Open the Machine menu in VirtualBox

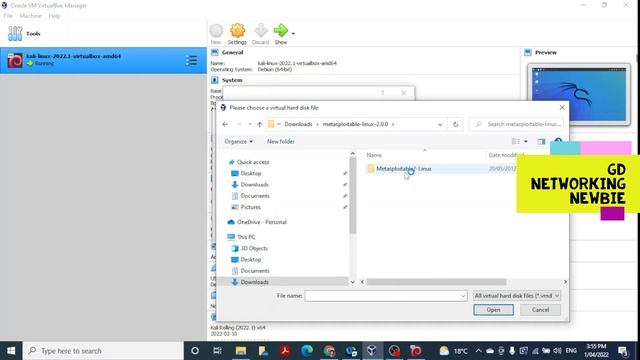click(30, 16)
